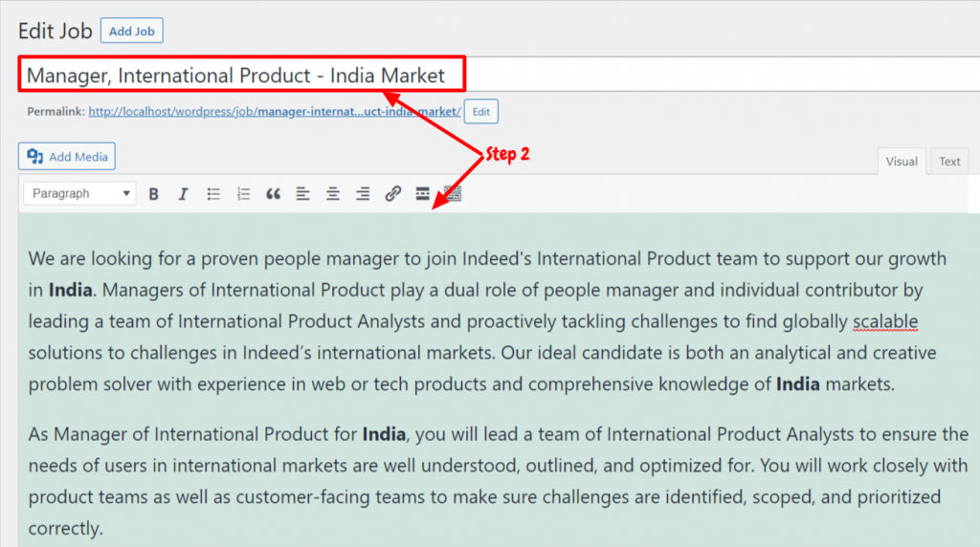Viewport: 980px width, 547px height.
Task: Insert or edit link icon
Action: 392,194
